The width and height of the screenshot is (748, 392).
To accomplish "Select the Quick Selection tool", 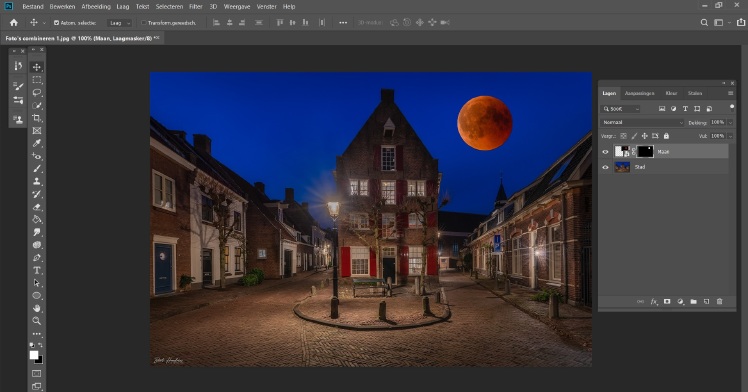I will point(37,105).
